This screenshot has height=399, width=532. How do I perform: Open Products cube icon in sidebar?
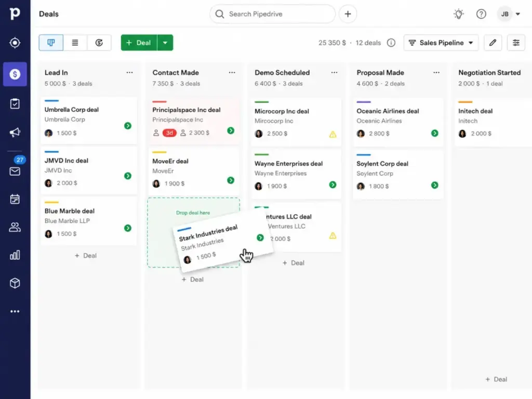pyautogui.click(x=15, y=283)
